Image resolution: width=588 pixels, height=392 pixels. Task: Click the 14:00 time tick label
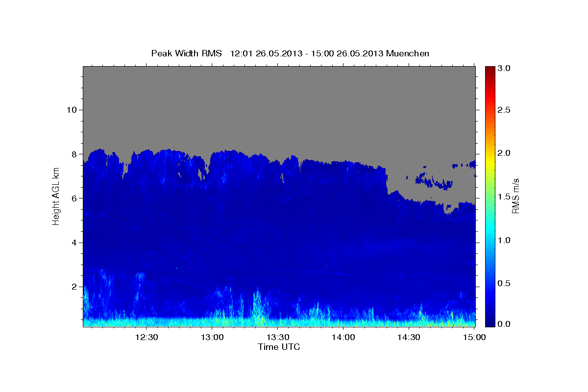click(343, 337)
